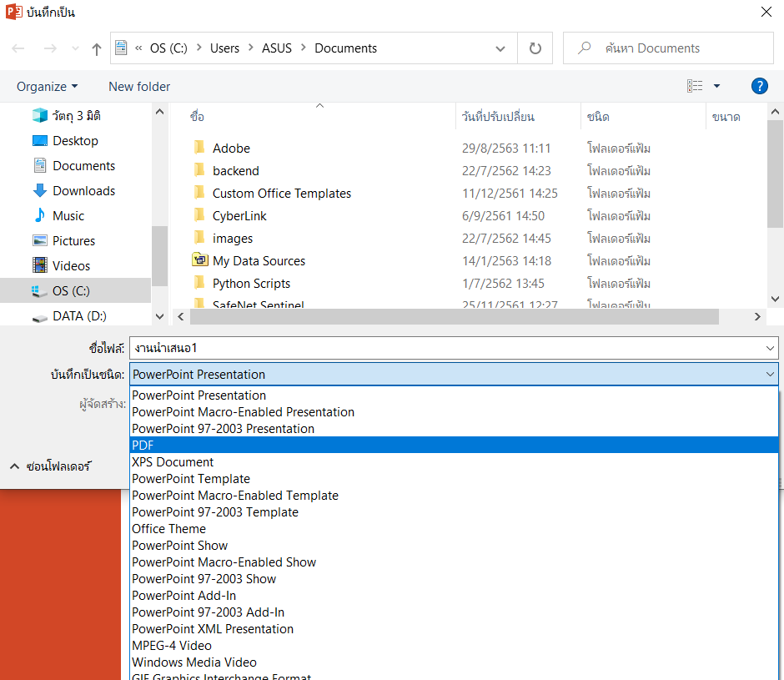Choose MPEG-4 Video file type

click(x=454, y=646)
